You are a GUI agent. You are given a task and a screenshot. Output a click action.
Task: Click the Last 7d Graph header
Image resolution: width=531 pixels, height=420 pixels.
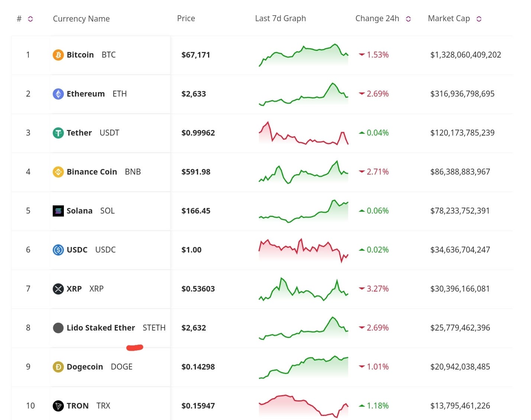tap(280, 18)
